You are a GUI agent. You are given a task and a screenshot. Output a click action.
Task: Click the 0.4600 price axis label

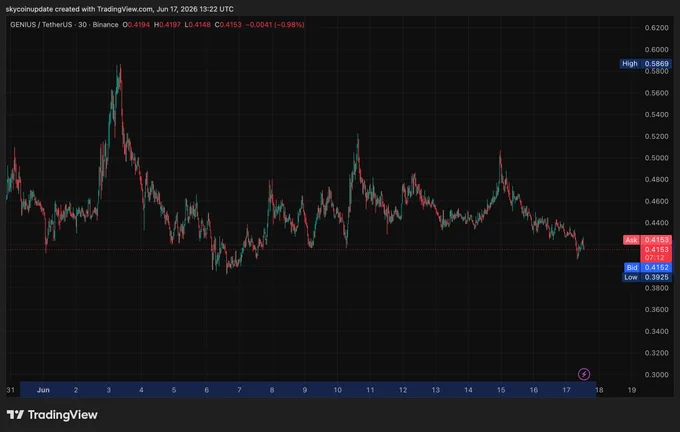(x=657, y=201)
